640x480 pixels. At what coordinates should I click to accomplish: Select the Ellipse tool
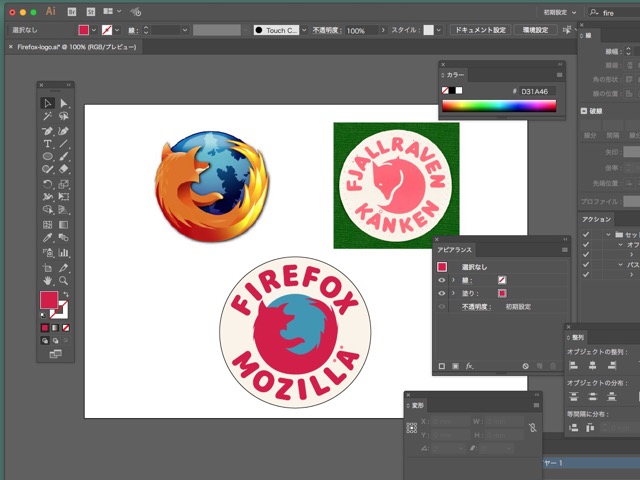pos(47,156)
